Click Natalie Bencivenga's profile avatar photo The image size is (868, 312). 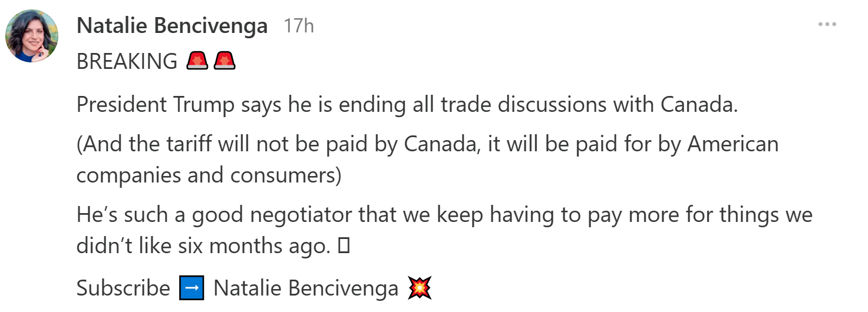(32, 36)
